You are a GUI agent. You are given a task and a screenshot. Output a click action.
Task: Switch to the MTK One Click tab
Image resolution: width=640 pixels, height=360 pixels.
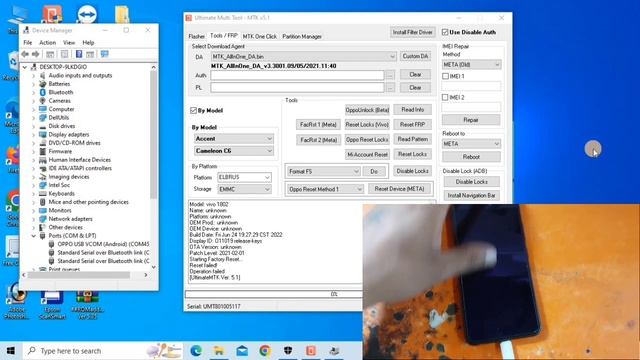click(260, 36)
